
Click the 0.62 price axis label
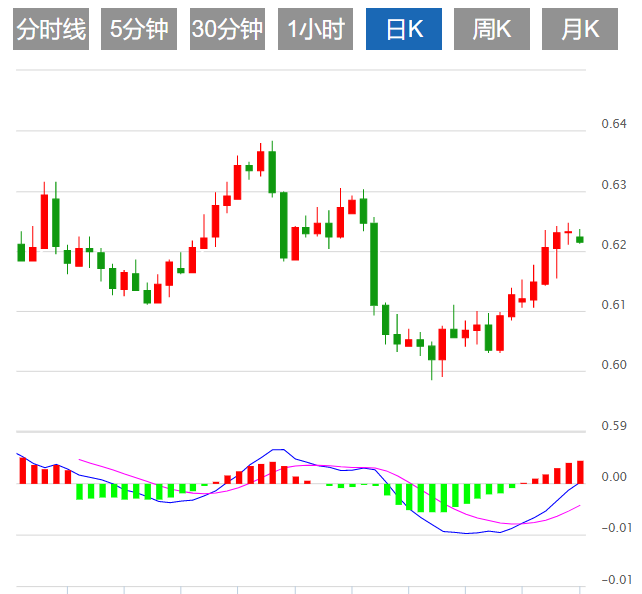coord(613,245)
